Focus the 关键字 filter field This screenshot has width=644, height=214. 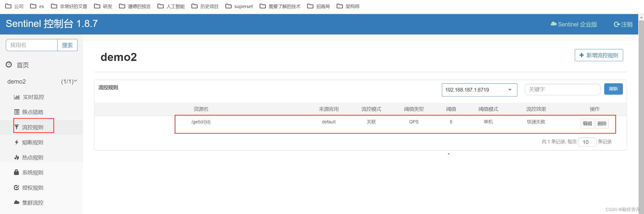pos(562,89)
